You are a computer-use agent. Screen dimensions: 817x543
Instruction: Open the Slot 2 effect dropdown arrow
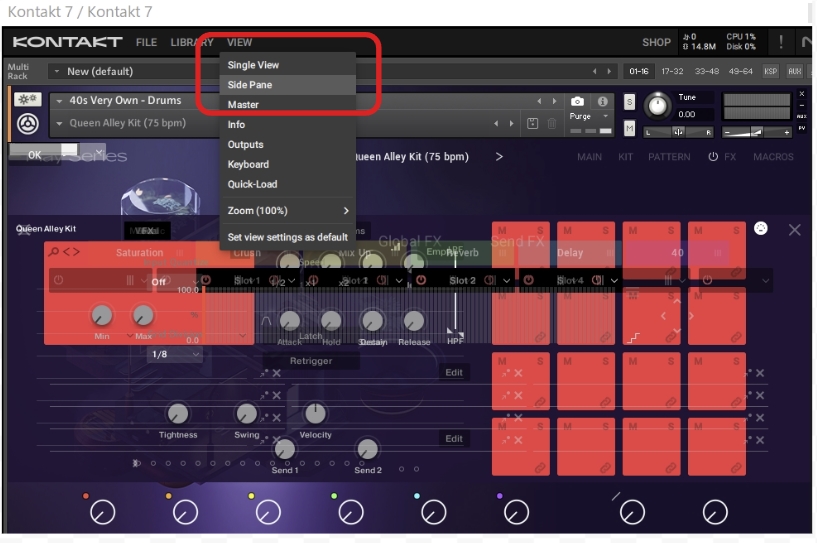coord(506,280)
